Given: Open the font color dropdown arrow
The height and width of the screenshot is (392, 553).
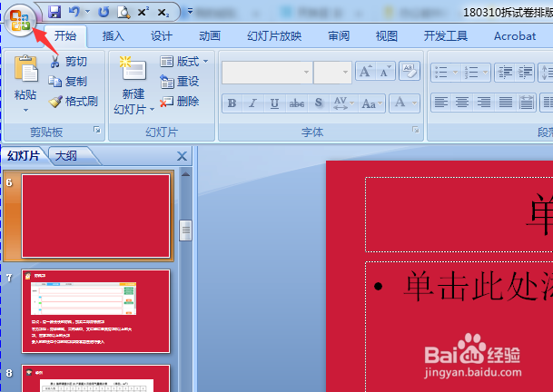Looking at the screenshot, I should 415,103.
